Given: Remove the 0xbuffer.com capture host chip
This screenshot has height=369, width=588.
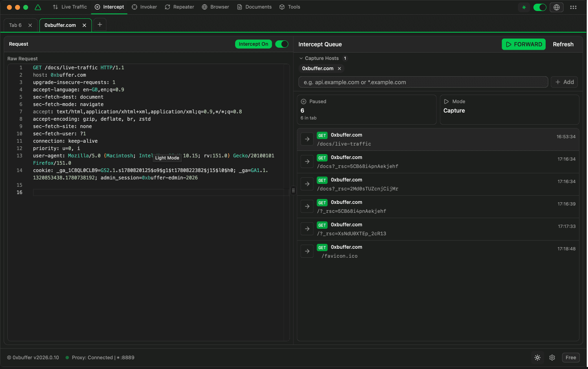Looking at the screenshot, I should [339, 68].
